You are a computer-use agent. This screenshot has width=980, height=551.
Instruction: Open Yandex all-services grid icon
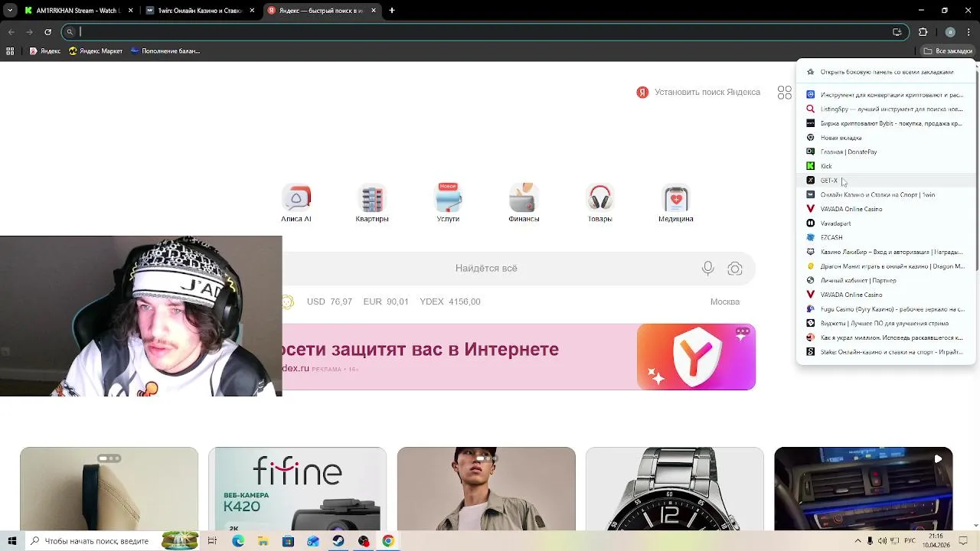coord(785,93)
